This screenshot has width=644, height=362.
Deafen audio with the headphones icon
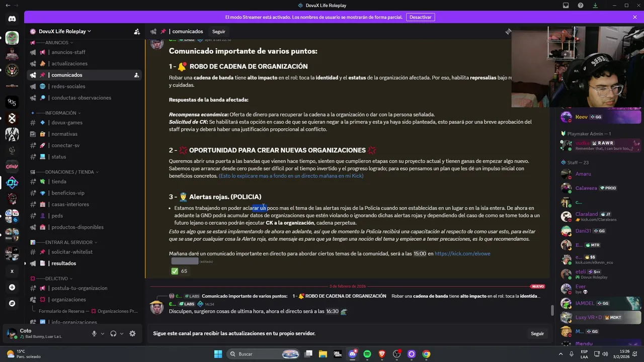click(x=113, y=333)
